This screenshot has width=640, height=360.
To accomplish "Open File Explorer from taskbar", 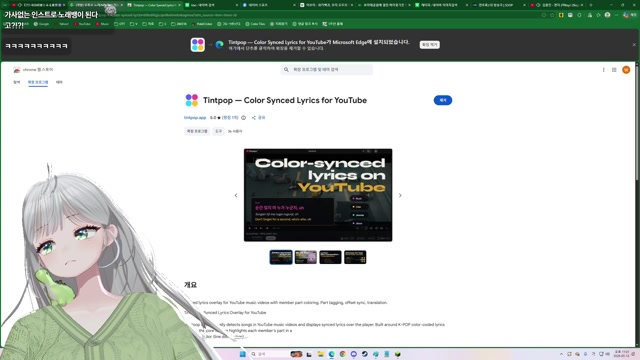I will (x=320, y=354).
